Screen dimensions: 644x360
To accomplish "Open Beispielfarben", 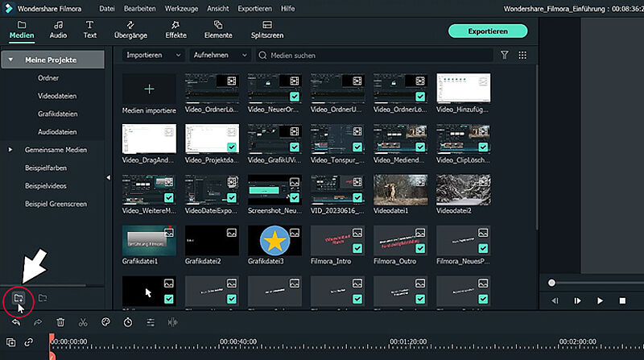I will [46, 168].
